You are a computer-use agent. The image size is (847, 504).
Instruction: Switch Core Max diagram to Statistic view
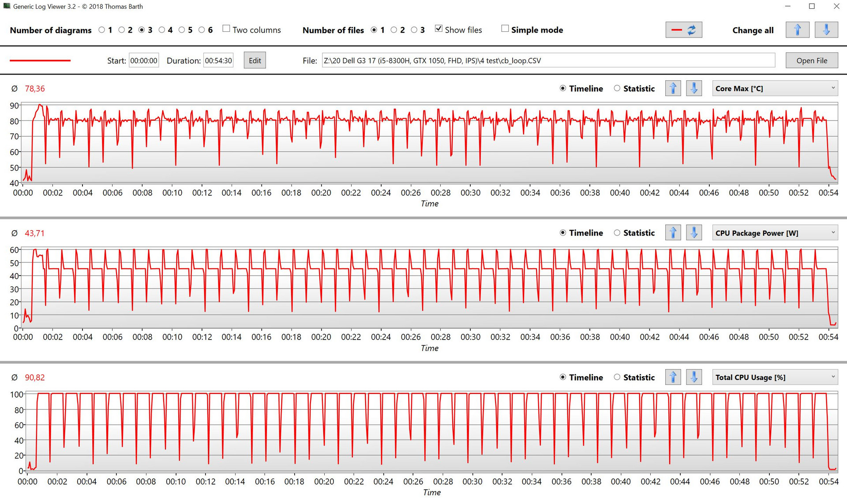click(x=617, y=89)
